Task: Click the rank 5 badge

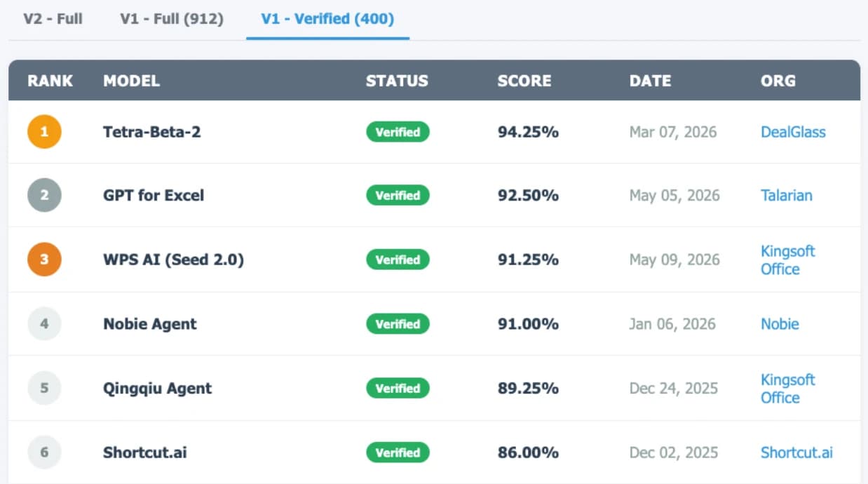Action: point(44,388)
